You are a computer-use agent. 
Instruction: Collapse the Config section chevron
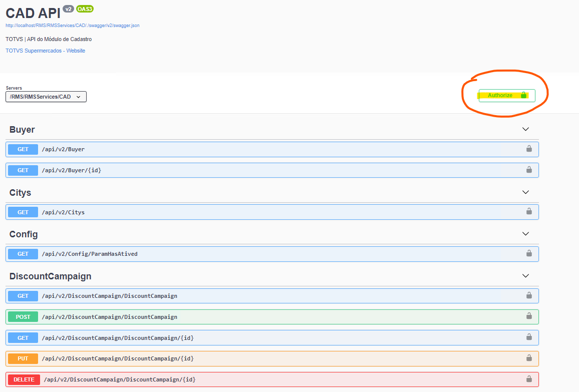[x=525, y=234]
